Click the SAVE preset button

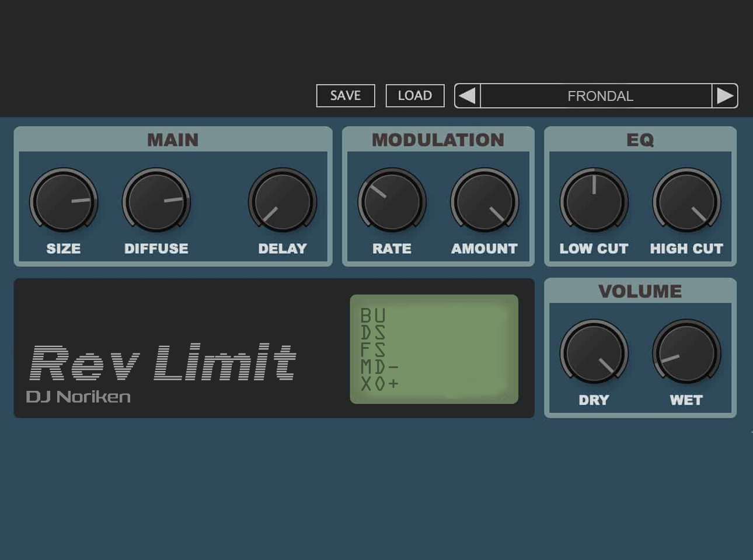[346, 96]
